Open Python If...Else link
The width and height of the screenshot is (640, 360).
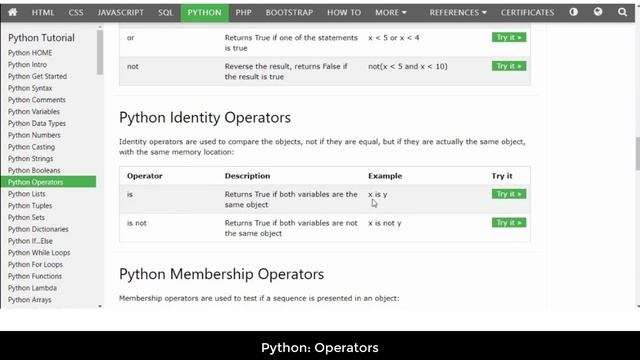pos(30,241)
